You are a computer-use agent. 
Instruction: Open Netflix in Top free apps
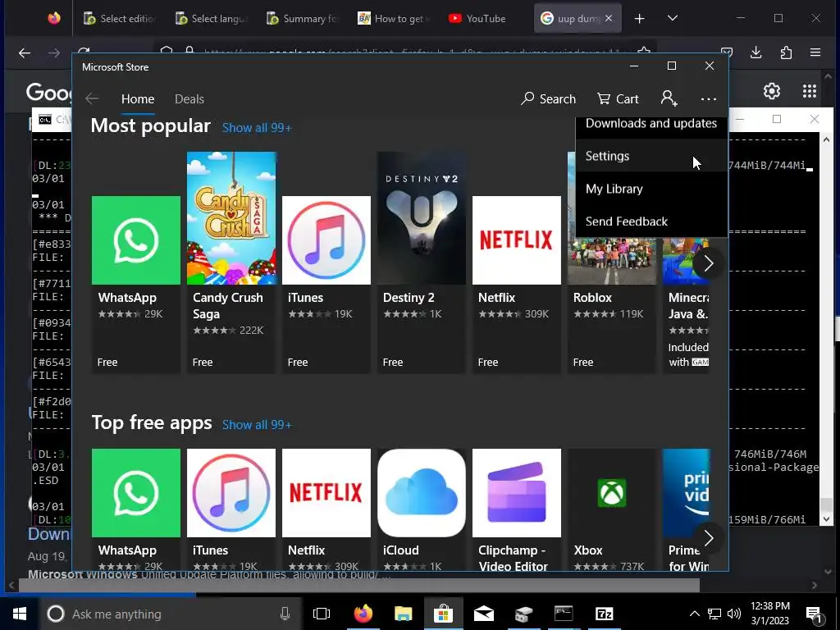(x=326, y=509)
